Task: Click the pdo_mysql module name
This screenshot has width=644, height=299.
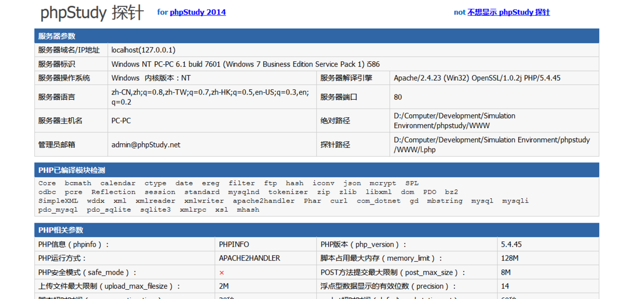Action: (58, 210)
